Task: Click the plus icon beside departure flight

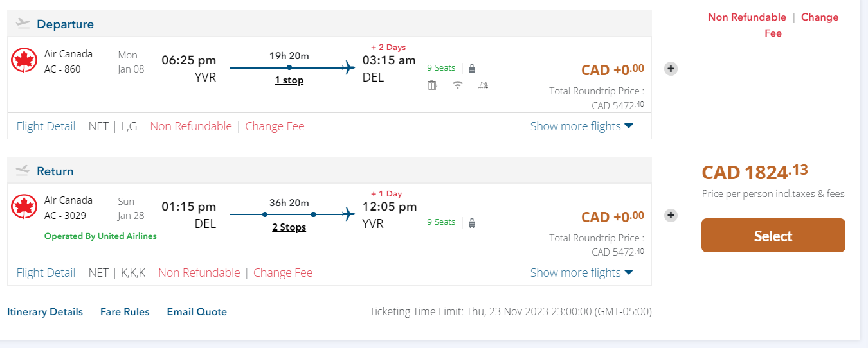Action: pyautogui.click(x=671, y=69)
